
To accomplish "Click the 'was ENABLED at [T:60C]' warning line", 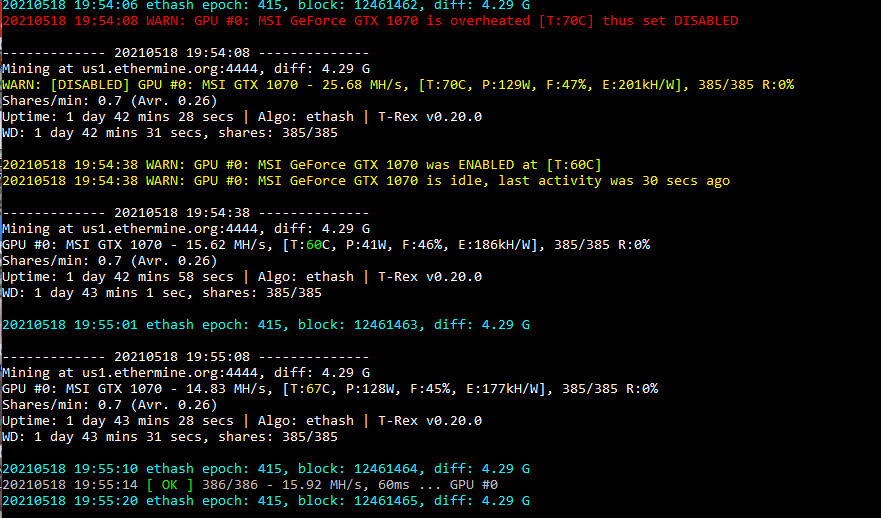I will pyautogui.click(x=302, y=165).
